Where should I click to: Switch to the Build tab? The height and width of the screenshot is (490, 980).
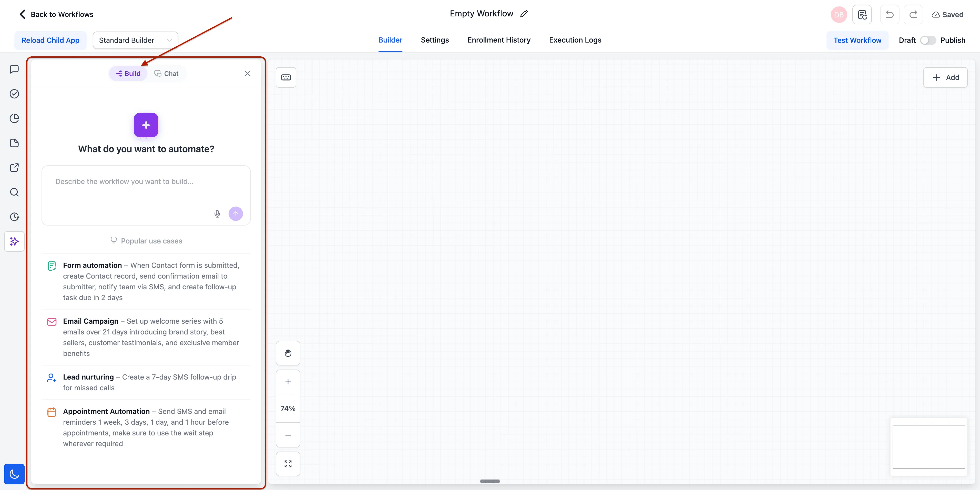pyautogui.click(x=128, y=74)
